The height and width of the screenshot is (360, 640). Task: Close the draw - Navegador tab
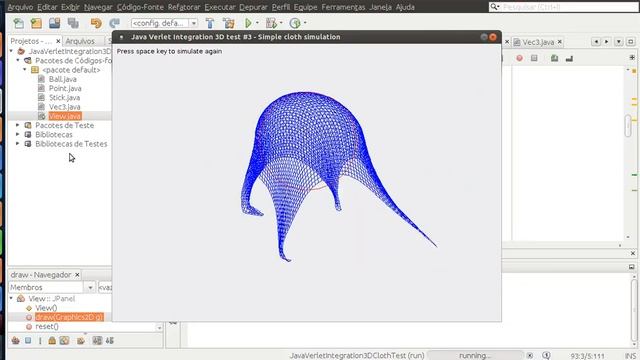(77, 275)
